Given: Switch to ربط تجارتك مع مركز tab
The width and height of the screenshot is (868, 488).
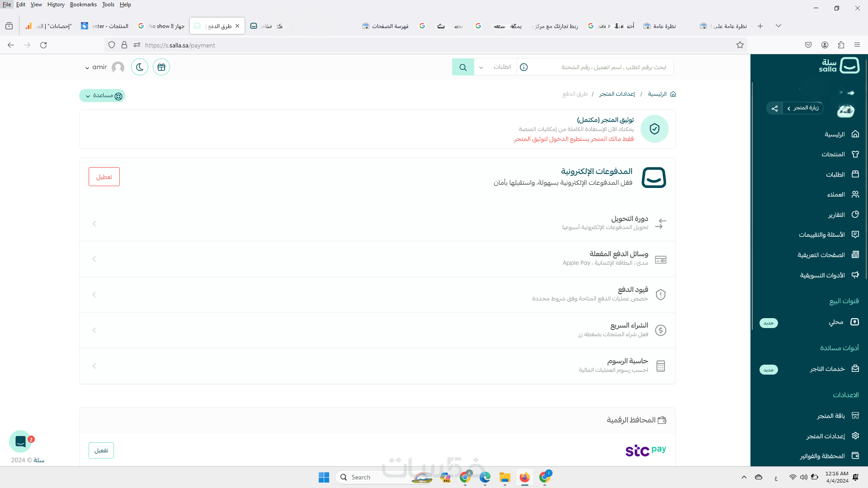Looking at the screenshot, I should 554,26.
